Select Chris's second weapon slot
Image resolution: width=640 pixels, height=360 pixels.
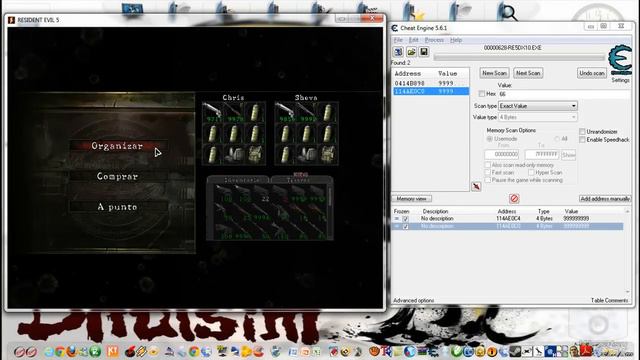234,113
